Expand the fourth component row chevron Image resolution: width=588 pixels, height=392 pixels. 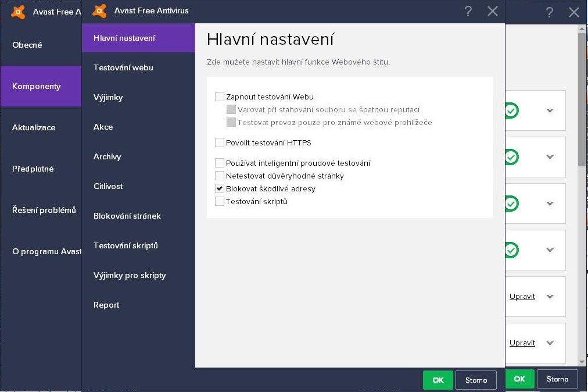click(x=550, y=250)
